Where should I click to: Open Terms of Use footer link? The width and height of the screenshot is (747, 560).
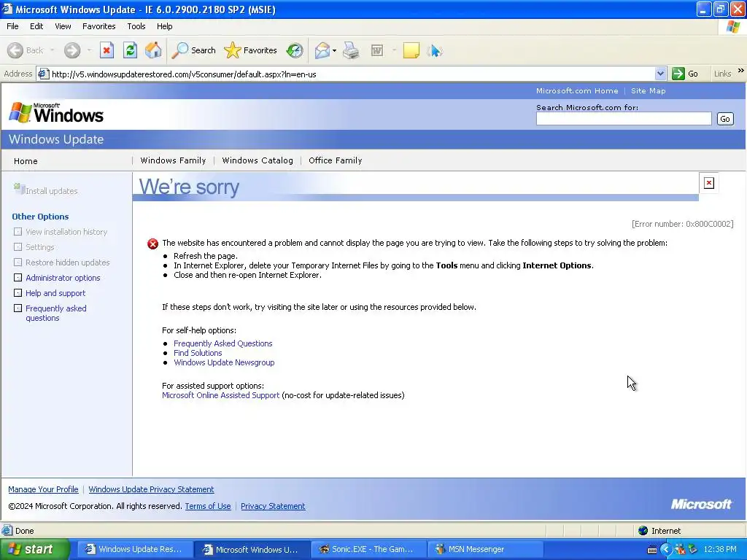208,506
